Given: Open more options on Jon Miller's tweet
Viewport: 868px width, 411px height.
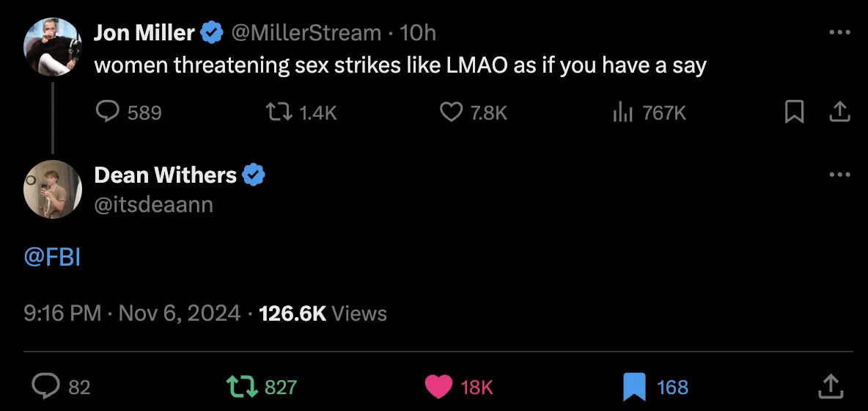Looking at the screenshot, I should point(839,33).
